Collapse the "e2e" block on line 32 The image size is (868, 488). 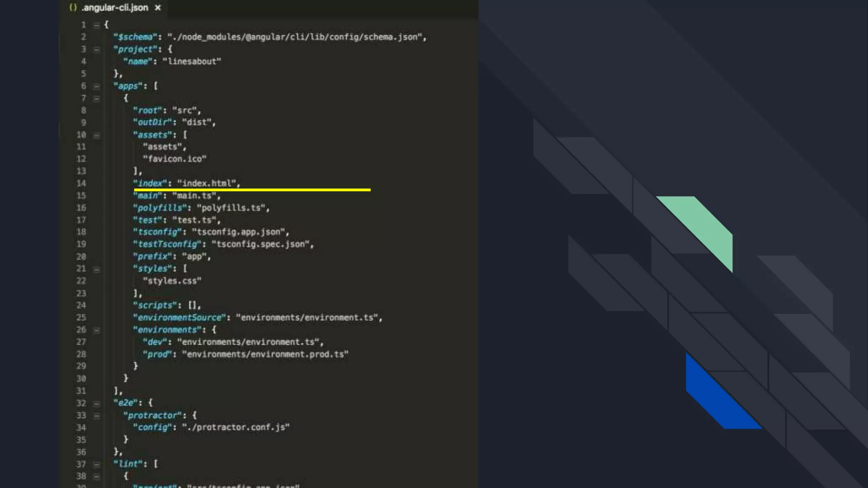[x=97, y=403]
